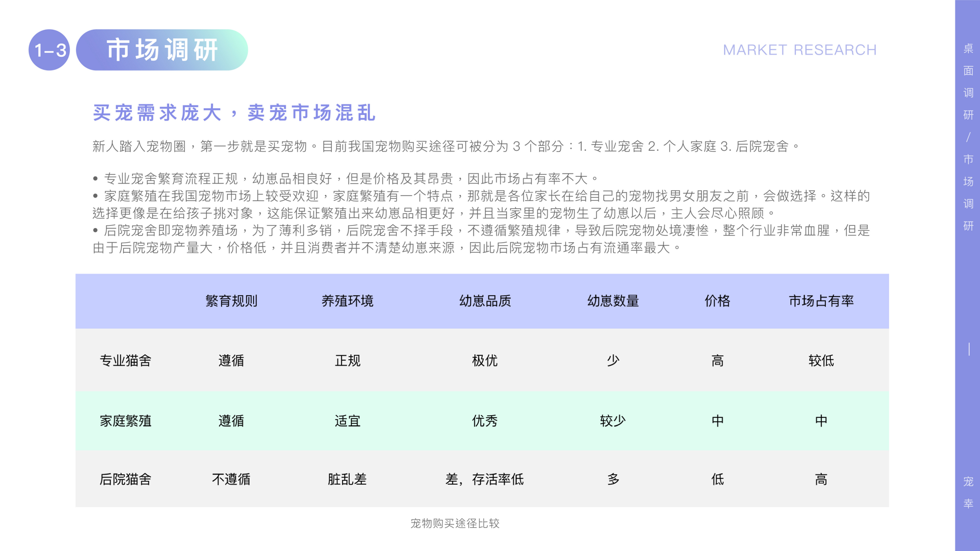Click the 脏乱差 table cell
The width and height of the screenshot is (980, 551).
[347, 479]
